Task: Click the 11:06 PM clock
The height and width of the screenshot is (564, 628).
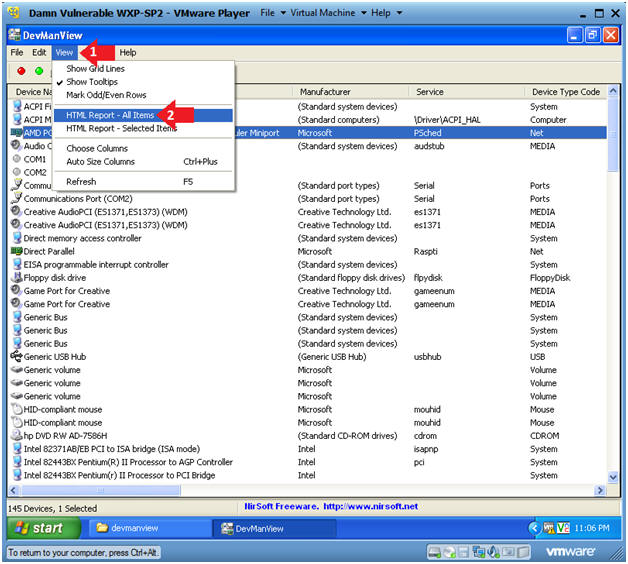Action: (592, 528)
